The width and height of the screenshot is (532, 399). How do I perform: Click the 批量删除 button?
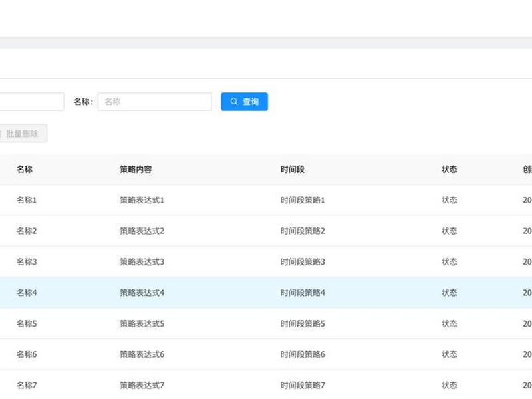tap(23, 134)
